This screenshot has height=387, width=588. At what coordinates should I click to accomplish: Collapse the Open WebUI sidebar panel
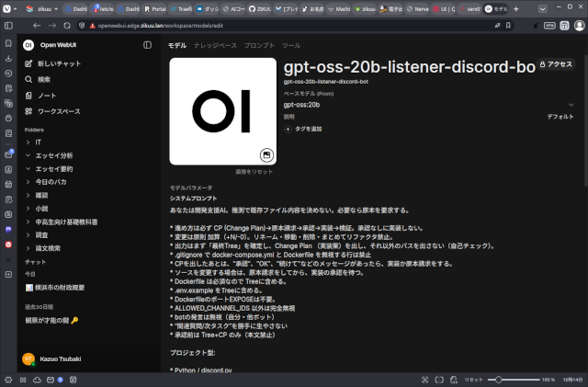coord(148,44)
